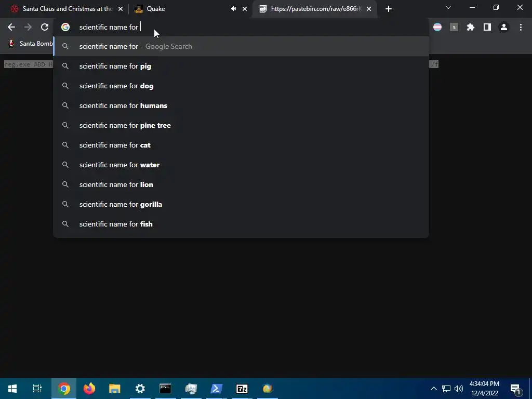Open Task View on the taskbar
Viewport: 532px width, 399px height.
tap(37, 389)
